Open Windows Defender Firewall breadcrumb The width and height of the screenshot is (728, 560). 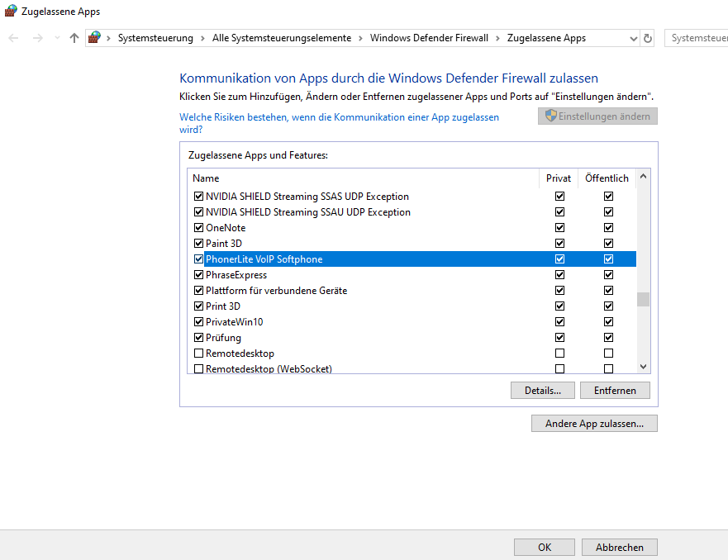[429, 38]
